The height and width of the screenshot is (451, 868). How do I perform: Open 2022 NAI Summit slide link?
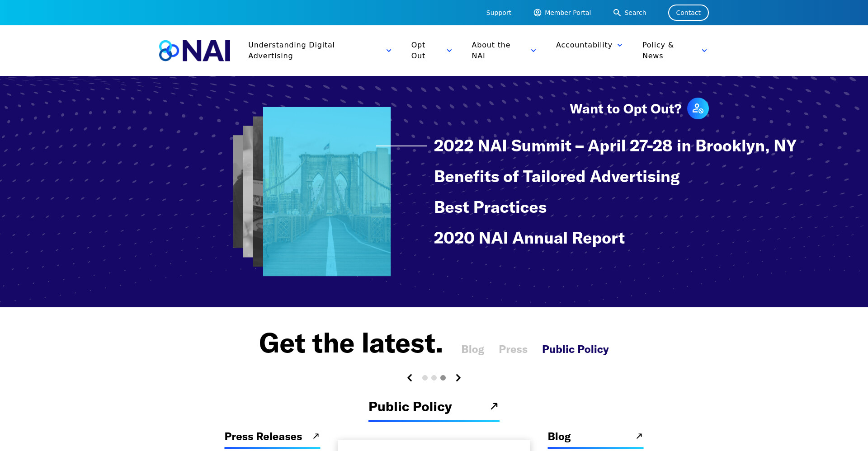click(x=615, y=146)
